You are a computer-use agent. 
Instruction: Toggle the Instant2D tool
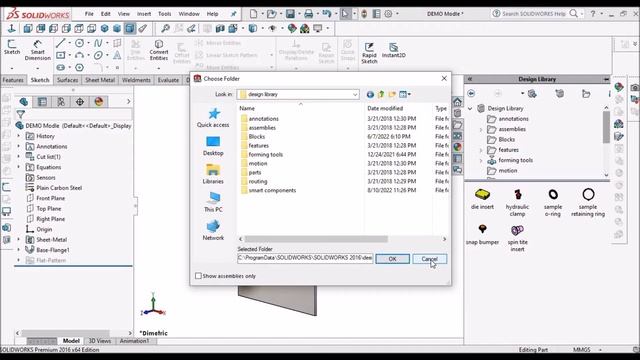point(393,50)
